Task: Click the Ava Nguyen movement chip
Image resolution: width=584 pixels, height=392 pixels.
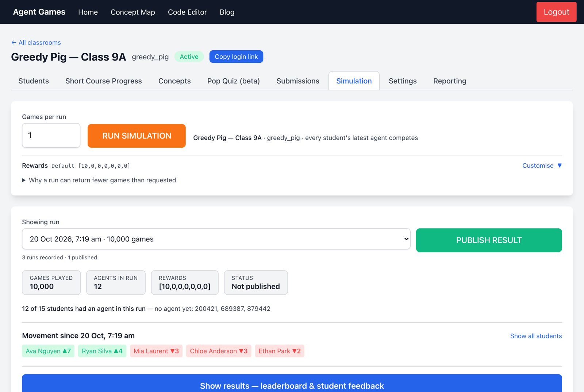Action: point(48,351)
